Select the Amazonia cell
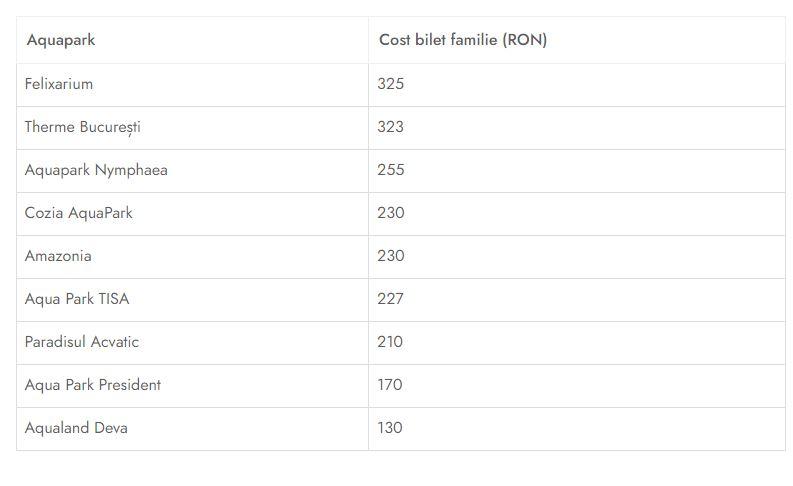Screen dimensions: 793x486 tap(58, 256)
